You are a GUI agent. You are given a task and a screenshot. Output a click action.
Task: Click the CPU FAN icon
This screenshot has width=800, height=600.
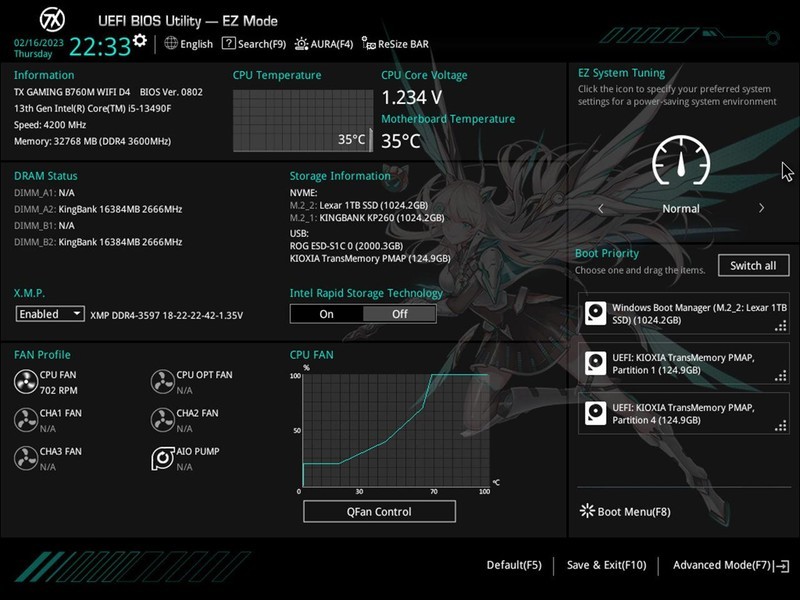tap(26, 382)
